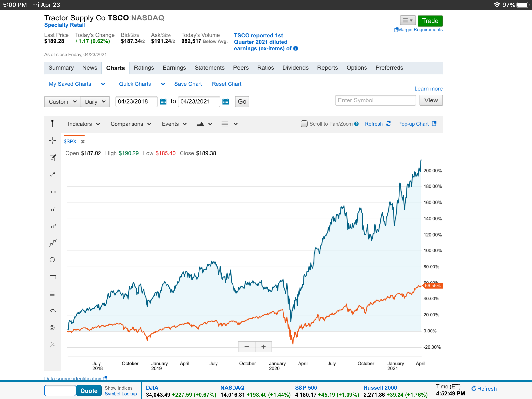Click the Enter Symbol input field

pos(375,100)
